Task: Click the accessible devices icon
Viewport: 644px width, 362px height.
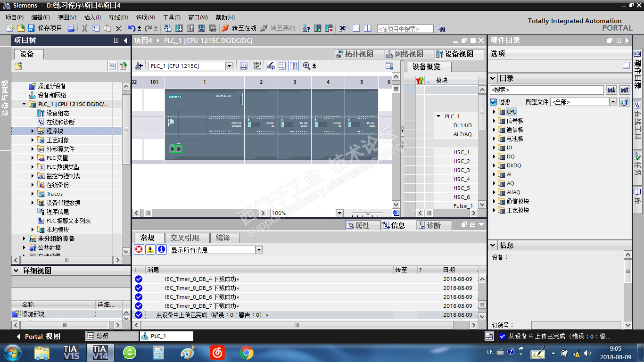Action: click(306, 28)
